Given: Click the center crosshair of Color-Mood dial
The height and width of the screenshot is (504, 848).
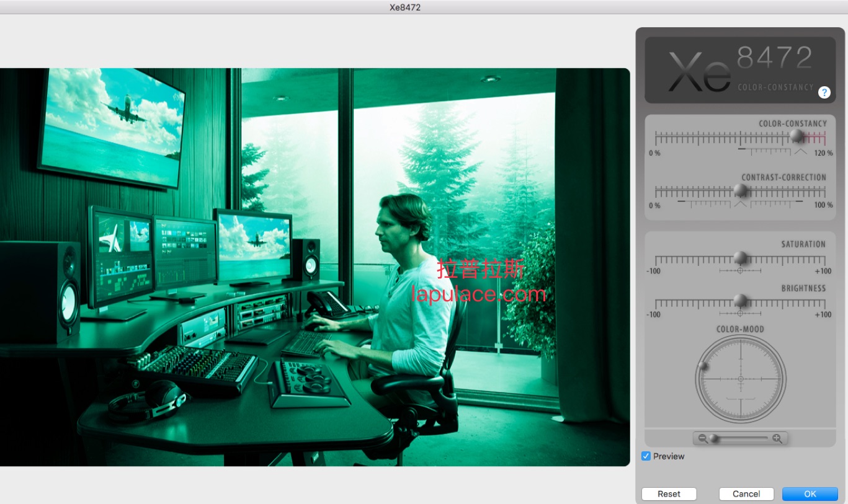Looking at the screenshot, I should pos(740,379).
